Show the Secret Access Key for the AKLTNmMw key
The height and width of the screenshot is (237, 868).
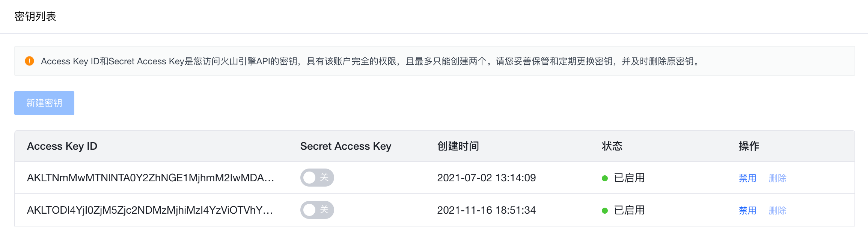[x=317, y=178]
